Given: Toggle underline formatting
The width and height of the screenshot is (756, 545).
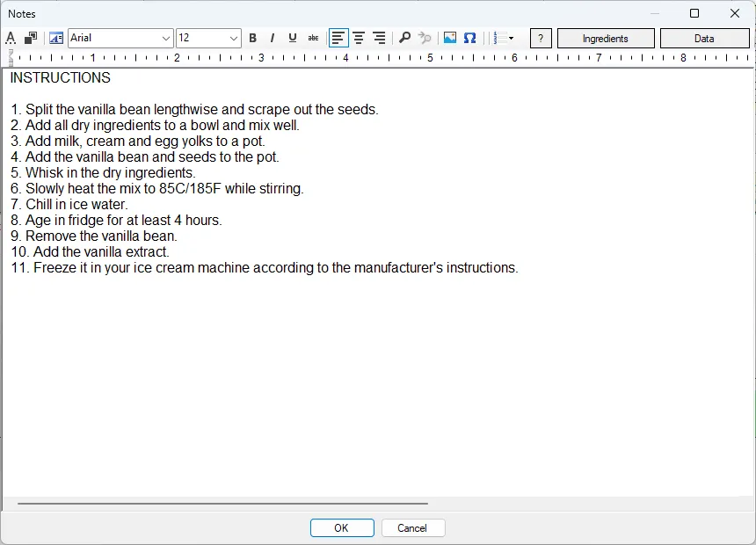Looking at the screenshot, I should pos(292,38).
